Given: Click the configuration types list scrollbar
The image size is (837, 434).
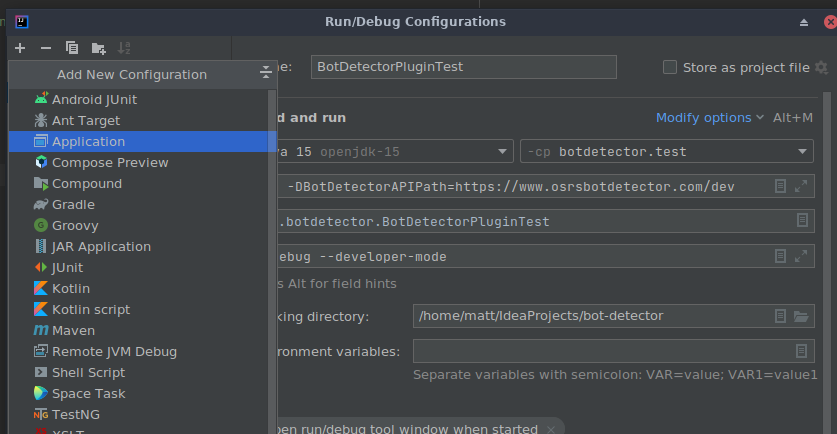Looking at the screenshot, I should click(x=272, y=262).
